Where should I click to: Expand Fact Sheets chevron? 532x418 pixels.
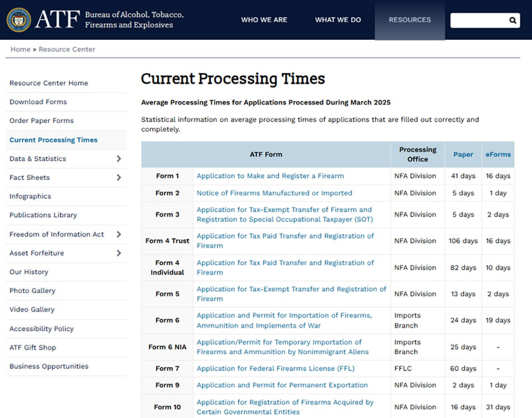click(119, 177)
